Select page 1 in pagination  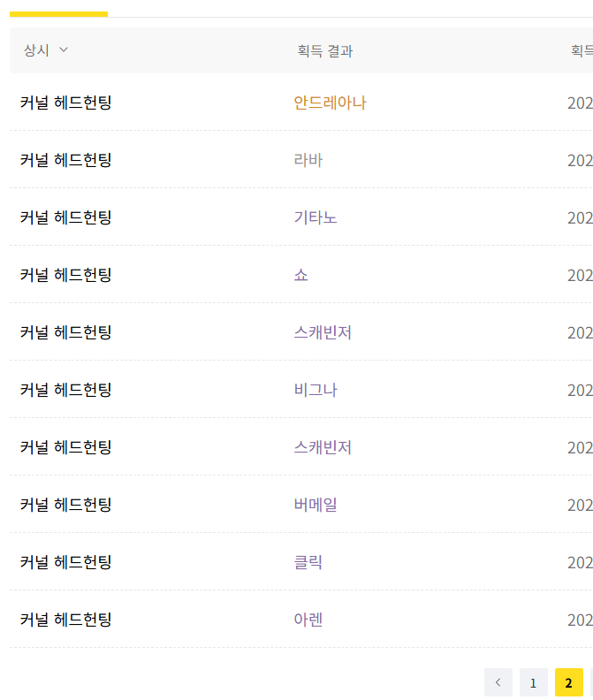pos(534,682)
